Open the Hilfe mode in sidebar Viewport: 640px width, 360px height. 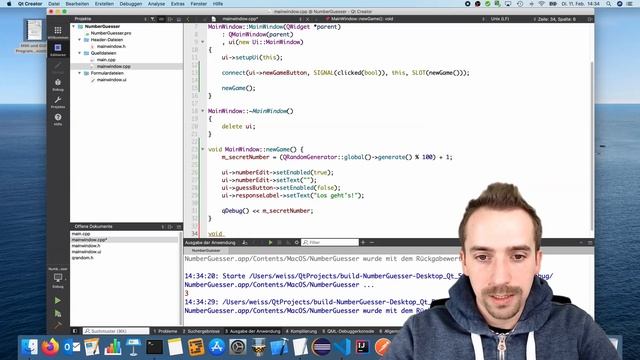pos(58,119)
